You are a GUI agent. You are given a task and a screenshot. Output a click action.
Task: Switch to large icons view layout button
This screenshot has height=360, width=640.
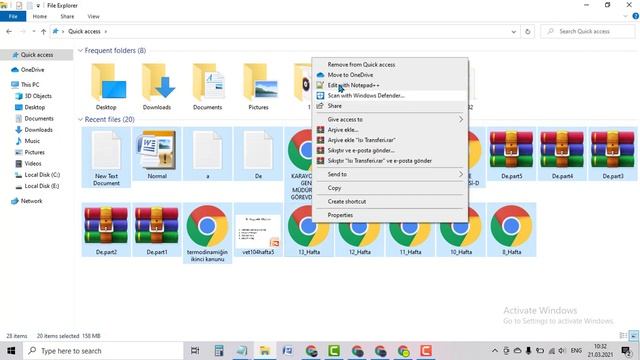(633, 336)
